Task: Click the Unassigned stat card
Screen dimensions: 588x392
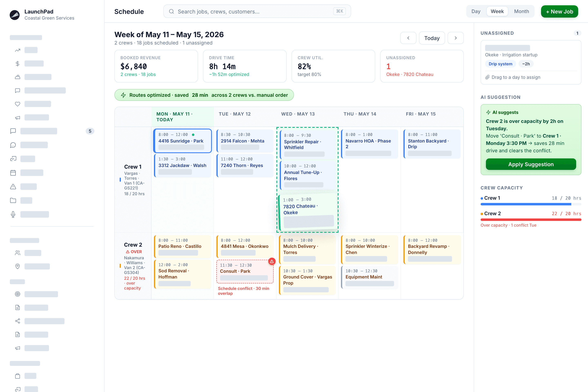Action: coord(422,66)
